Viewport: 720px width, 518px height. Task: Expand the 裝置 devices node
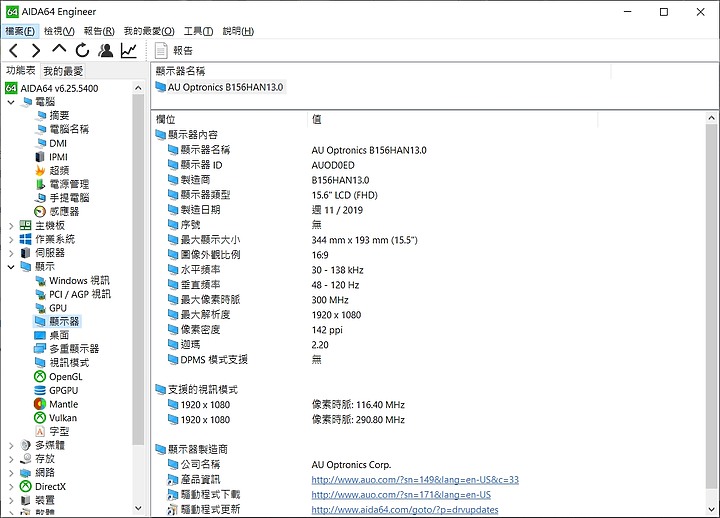(11, 500)
